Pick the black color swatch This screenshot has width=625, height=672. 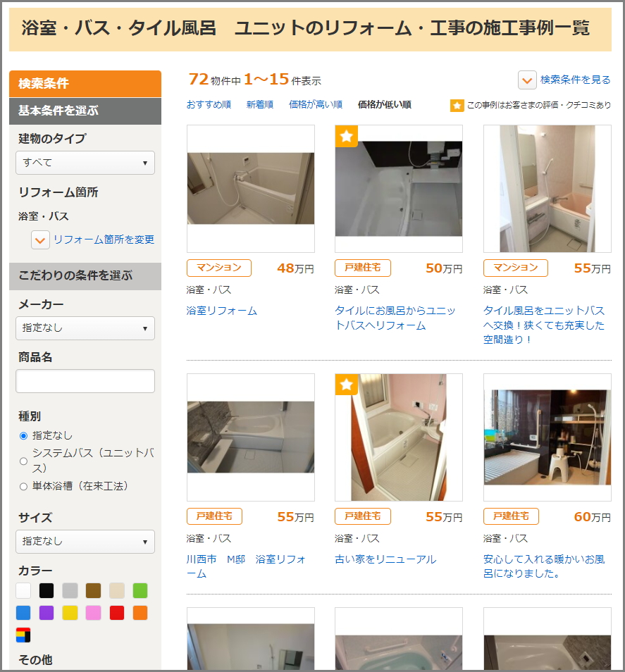coord(47,590)
